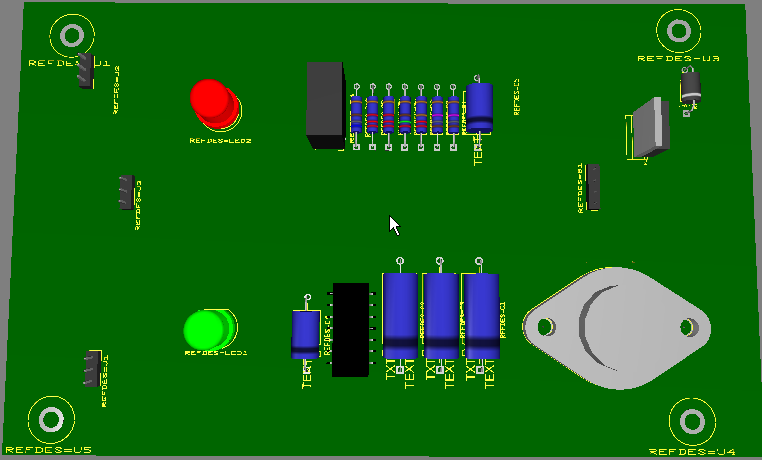Select the small blue capacitor left of IC
Viewport: 762px width, 460px height.
[x=305, y=333]
